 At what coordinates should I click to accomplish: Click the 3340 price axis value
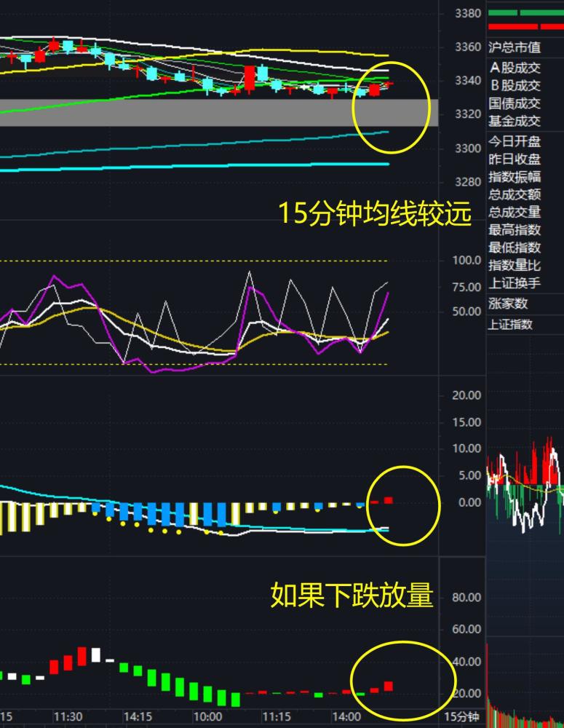click(468, 81)
